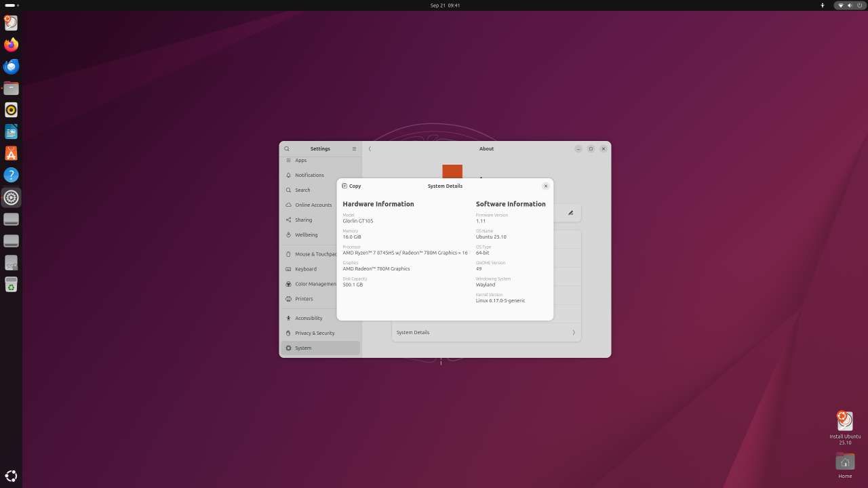Screen dimensions: 868x488
Task: Open the Install Ubuntu 25.10 desktop icon
Action: click(845, 428)
